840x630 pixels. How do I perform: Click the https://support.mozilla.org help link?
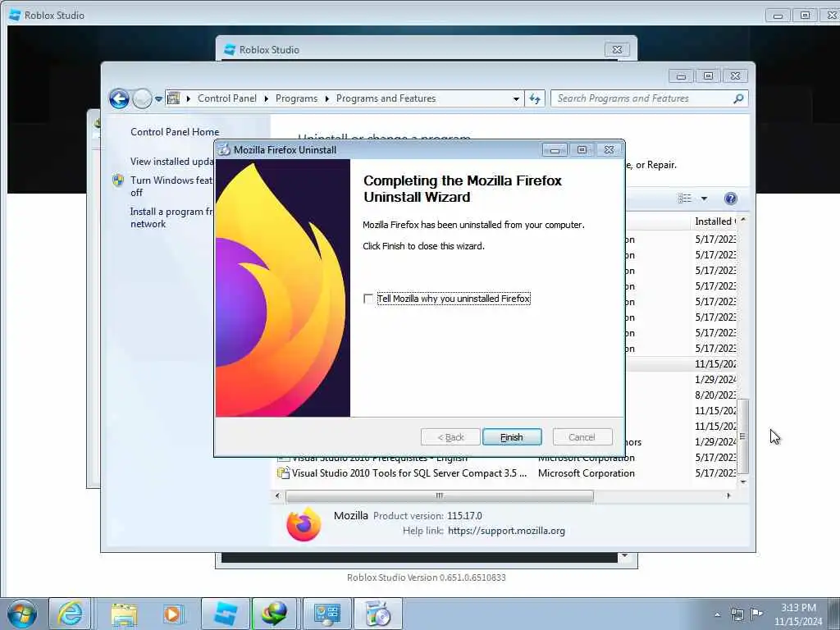(x=506, y=531)
